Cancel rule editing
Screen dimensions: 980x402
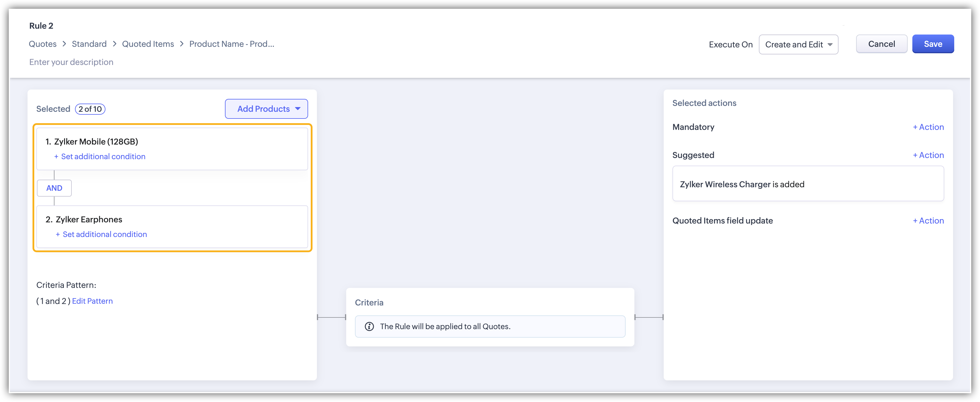tap(881, 44)
